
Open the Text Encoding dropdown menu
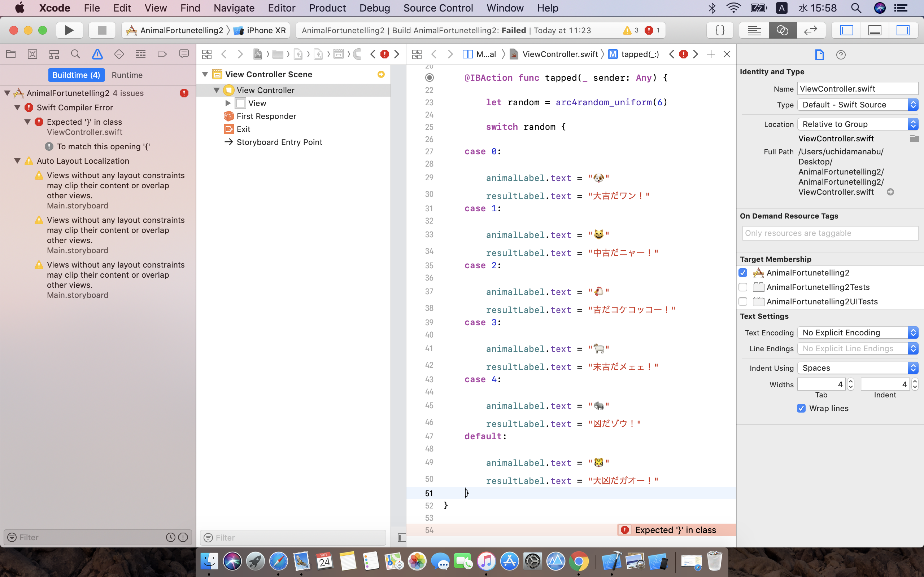(x=857, y=332)
